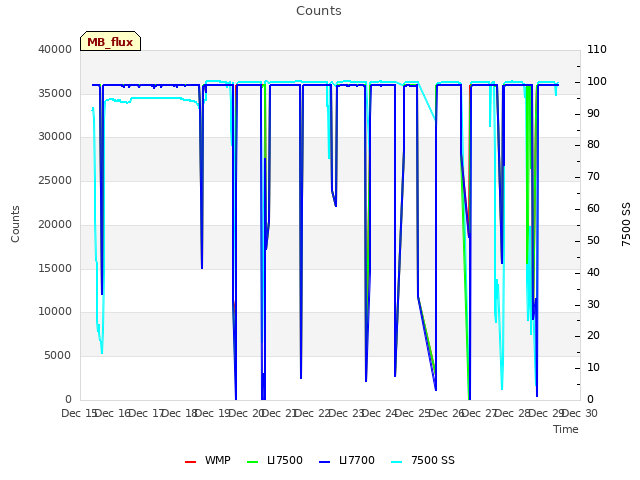
Task: Click the 40000 left axis tick label
Action: 55,49
